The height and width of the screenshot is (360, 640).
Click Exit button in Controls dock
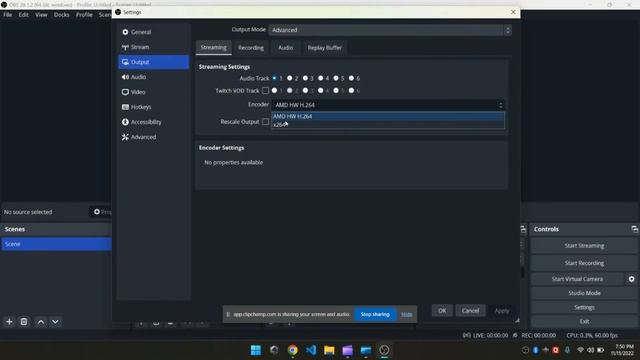coord(584,321)
